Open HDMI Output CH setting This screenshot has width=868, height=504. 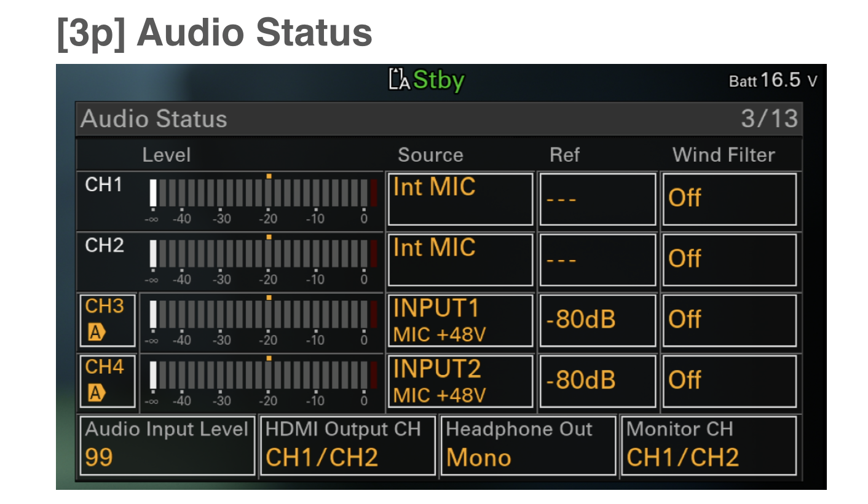pyautogui.click(x=348, y=446)
